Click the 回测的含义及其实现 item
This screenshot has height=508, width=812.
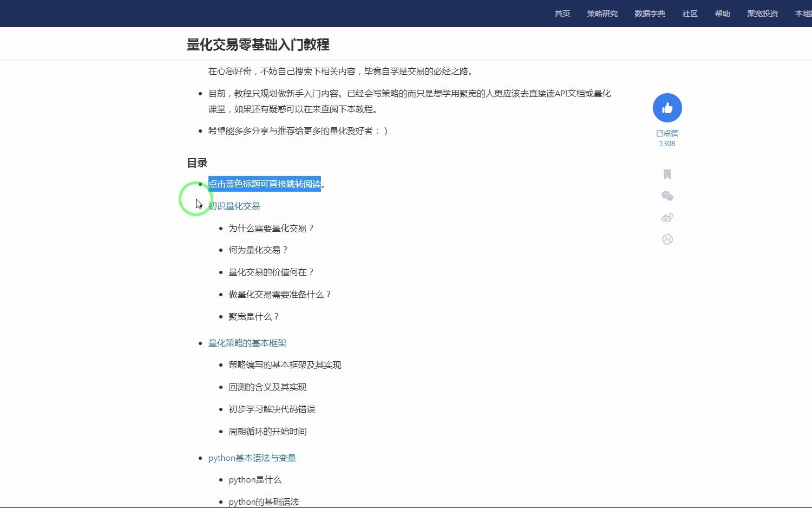pos(267,387)
